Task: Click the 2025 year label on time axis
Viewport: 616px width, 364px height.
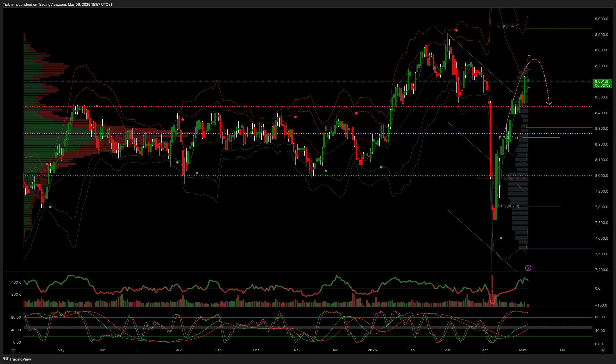Action: (x=372, y=350)
